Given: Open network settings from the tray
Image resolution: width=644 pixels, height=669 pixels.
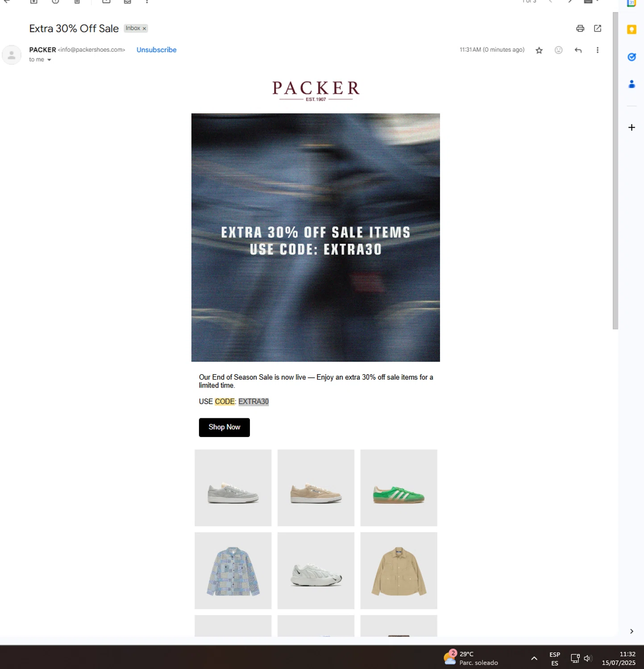Looking at the screenshot, I should tap(575, 658).
